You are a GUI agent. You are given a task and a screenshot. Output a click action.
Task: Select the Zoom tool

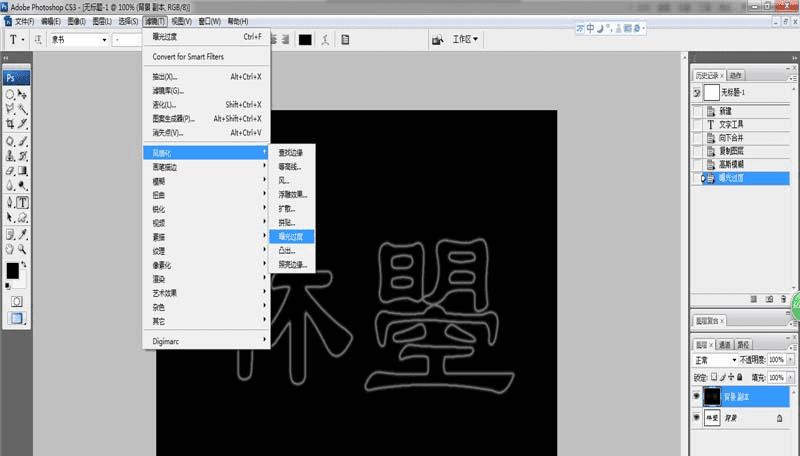point(22,249)
